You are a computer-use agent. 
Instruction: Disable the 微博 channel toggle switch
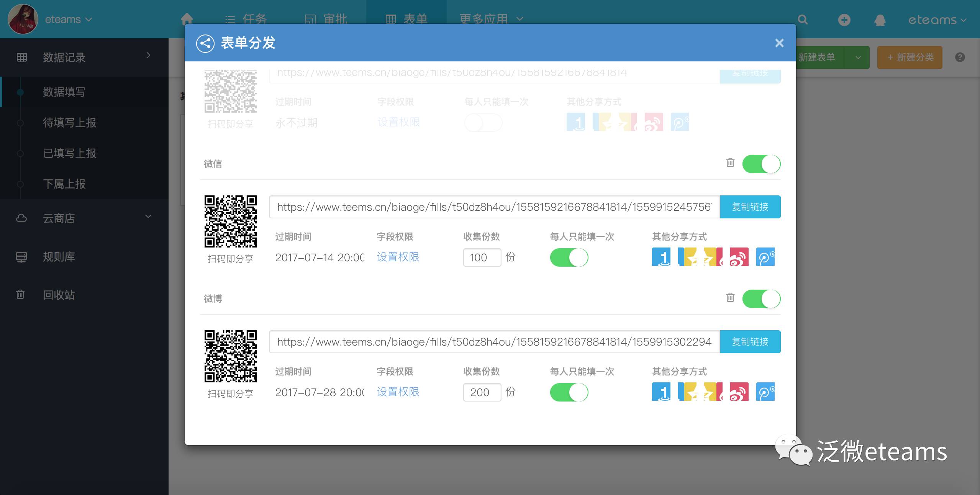761,299
